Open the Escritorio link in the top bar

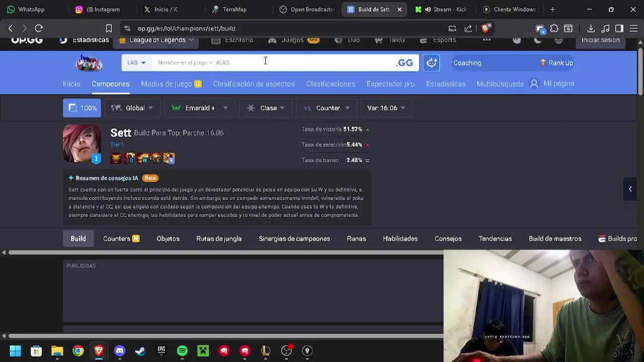232,40
